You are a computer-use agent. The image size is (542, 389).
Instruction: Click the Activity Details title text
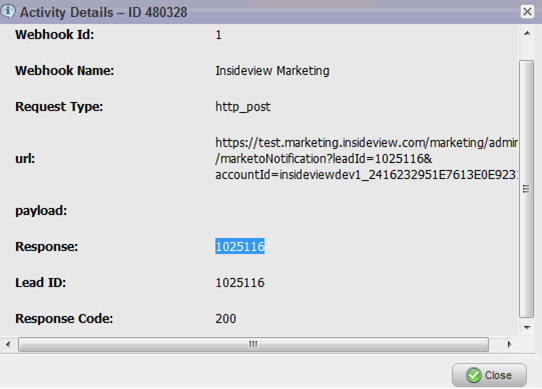point(103,12)
